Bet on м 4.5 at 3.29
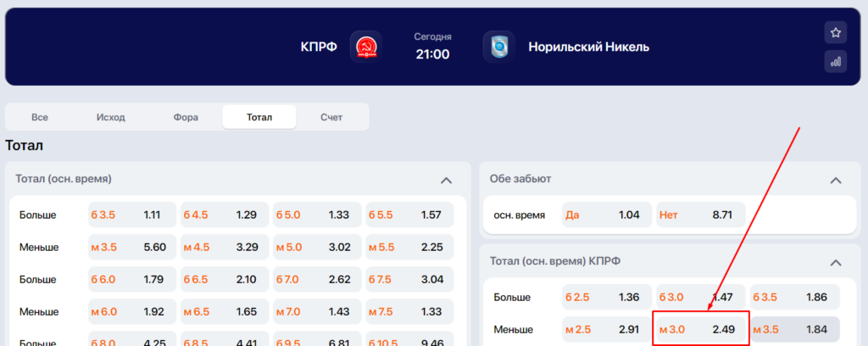The image size is (868, 346). (x=225, y=247)
